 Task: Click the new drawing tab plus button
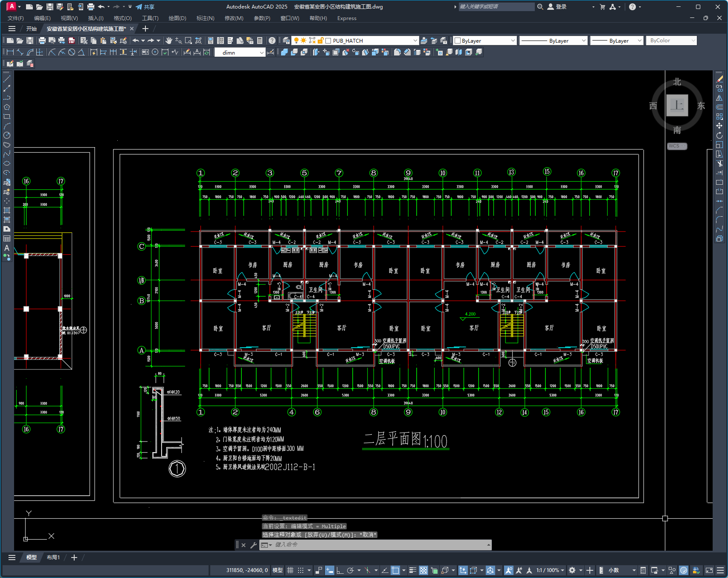pyautogui.click(x=145, y=29)
